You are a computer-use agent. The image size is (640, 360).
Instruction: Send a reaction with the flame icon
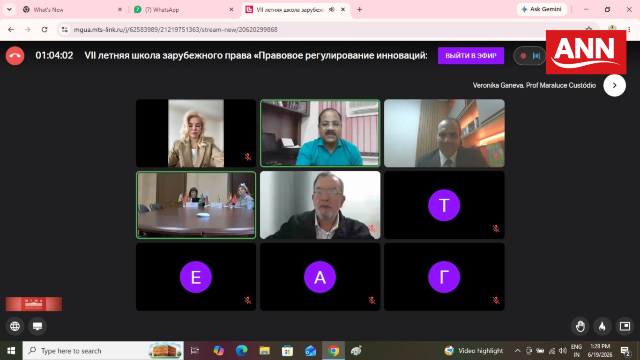coord(602,326)
